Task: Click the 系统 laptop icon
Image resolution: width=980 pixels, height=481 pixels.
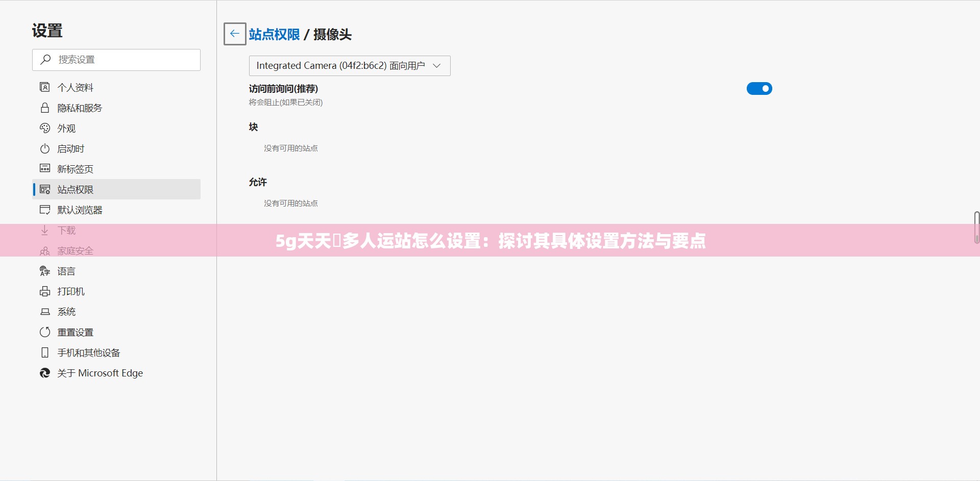Action: 45,312
